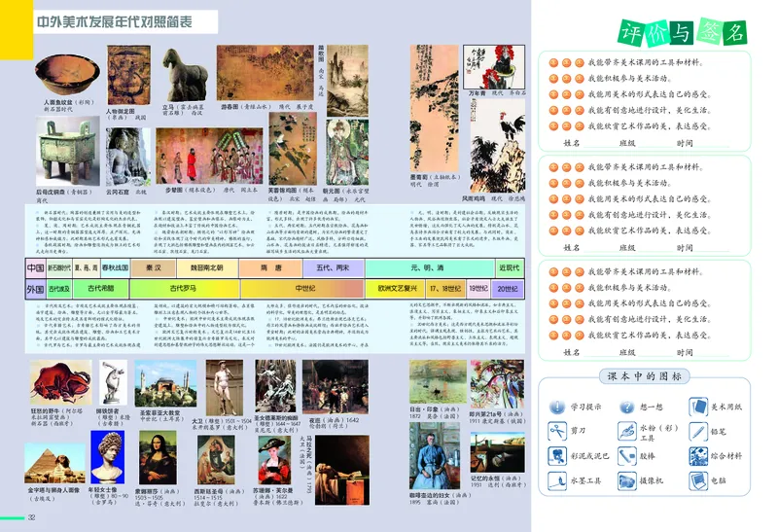Open the 记忆的永恒 Dalí painting
This screenshot has height=532, width=778.
(497, 452)
